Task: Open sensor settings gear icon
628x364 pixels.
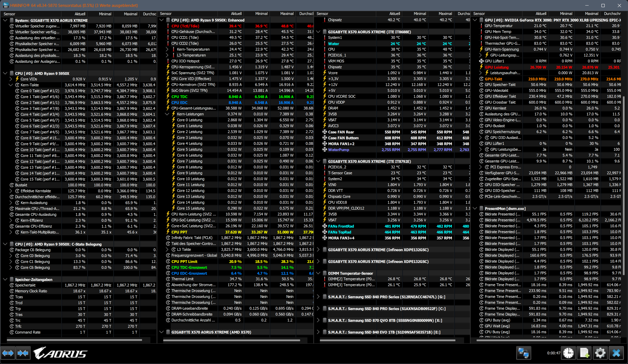Action: [x=600, y=353]
